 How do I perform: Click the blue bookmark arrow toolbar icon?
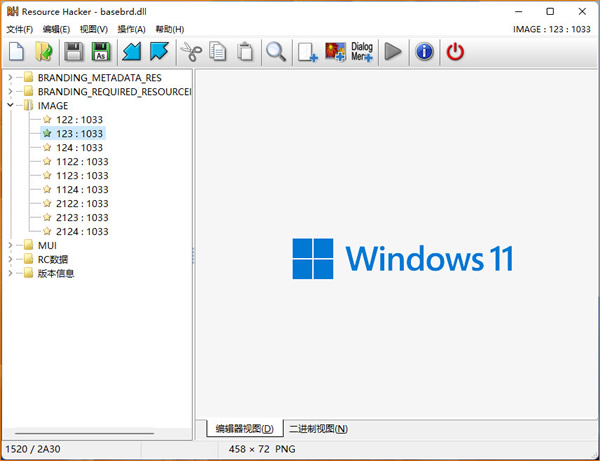click(159, 52)
